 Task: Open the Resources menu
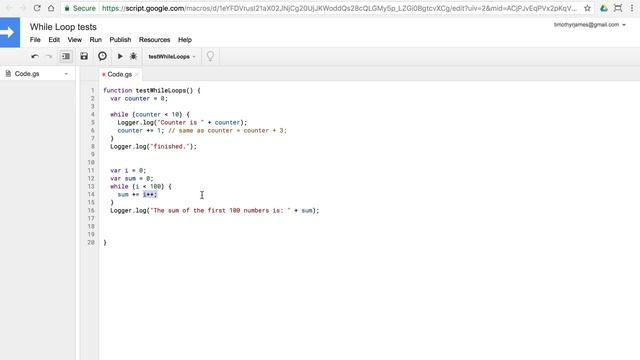click(154, 40)
